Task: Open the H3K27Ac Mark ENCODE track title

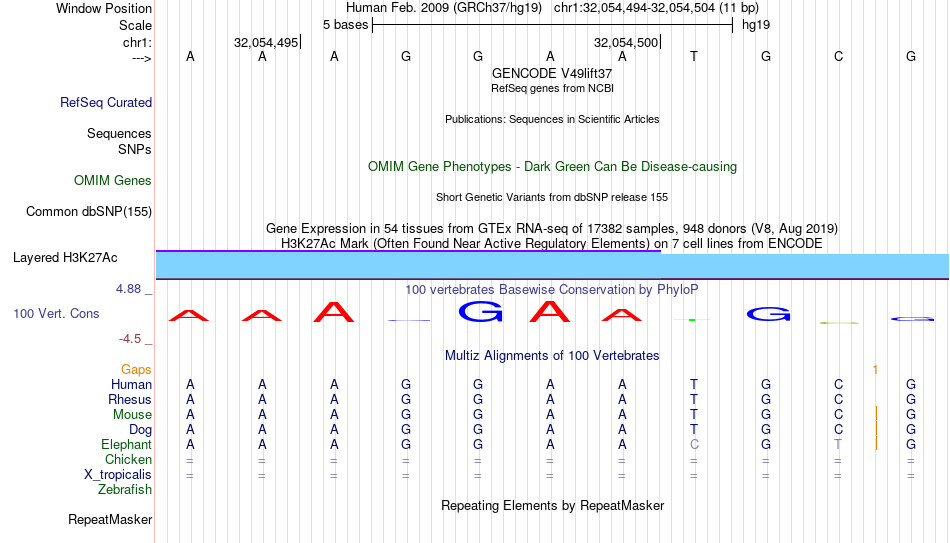Action: [552, 244]
